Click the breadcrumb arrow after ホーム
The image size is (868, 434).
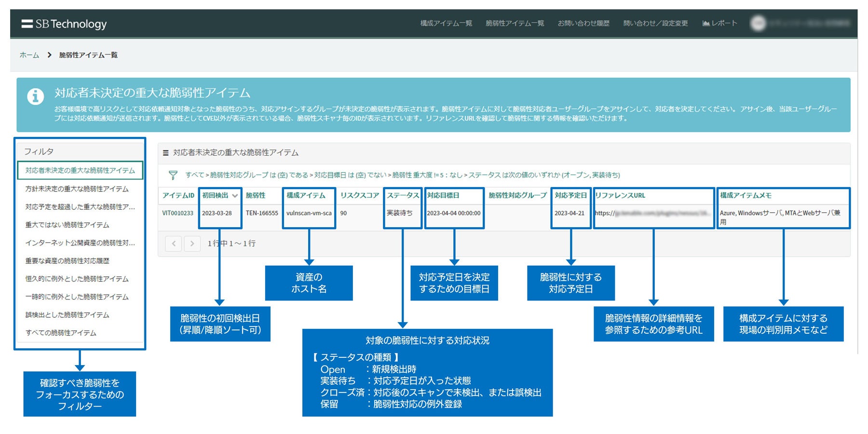48,55
